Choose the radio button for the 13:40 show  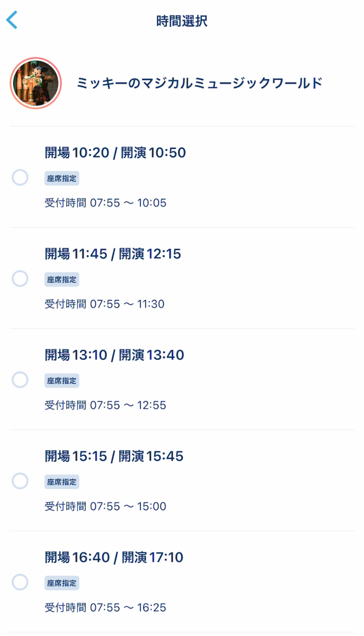pyautogui.click(x=20, y=380)
